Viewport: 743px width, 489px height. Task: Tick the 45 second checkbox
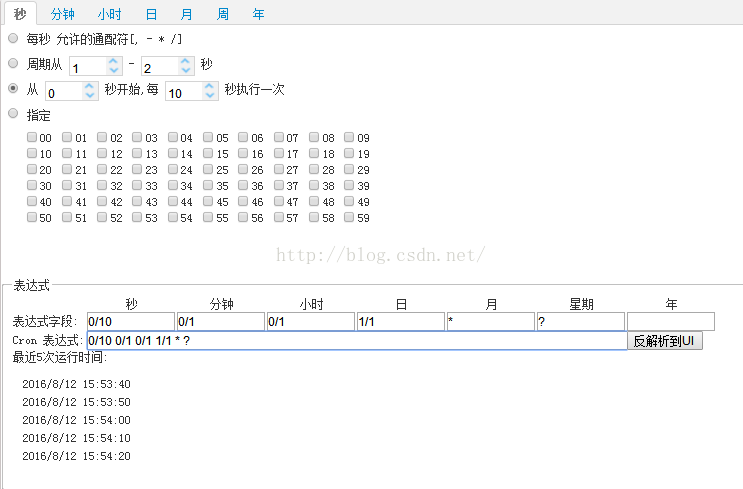click(x=208, y=201)
